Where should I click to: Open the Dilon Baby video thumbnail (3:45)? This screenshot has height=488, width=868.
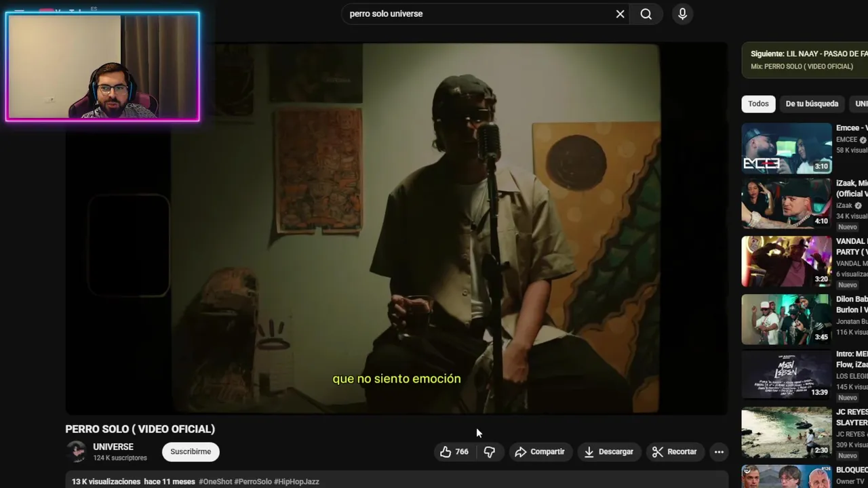click(787, 319)
